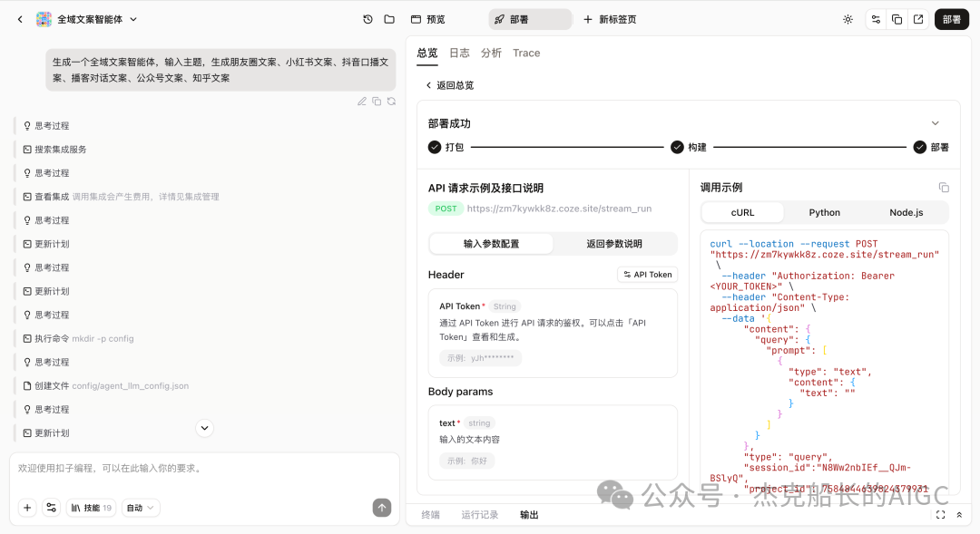The width and height of the screenshot is (980, 534).
Task: Open the 技能 19 skills button
Action: coord(92,508)
